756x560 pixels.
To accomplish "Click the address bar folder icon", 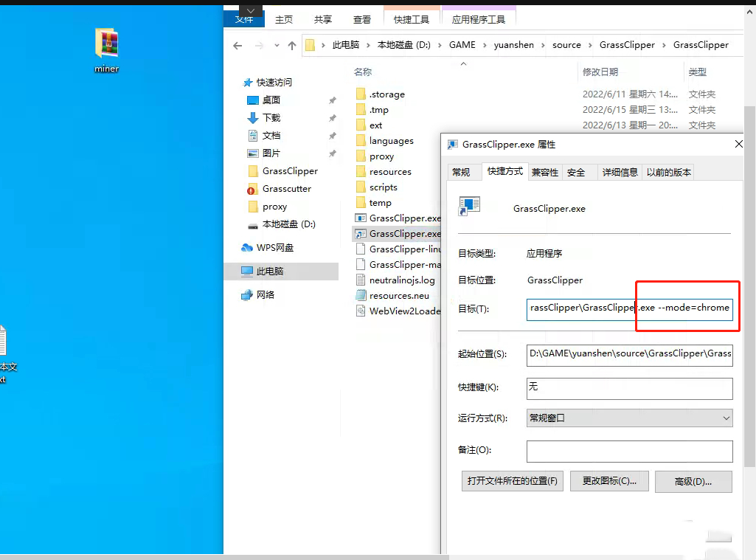I will [x=310, y=45].
